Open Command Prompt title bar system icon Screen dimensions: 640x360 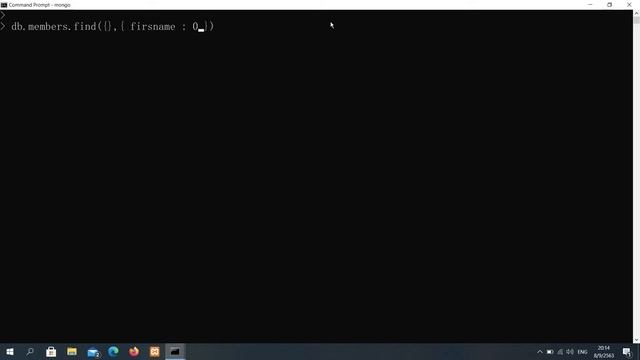[4, 5]
